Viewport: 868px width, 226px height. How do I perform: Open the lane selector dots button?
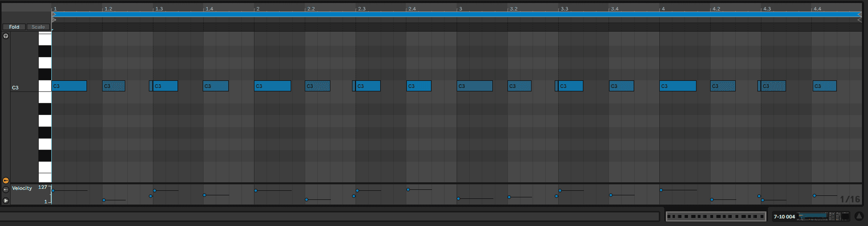pos(6,189)
